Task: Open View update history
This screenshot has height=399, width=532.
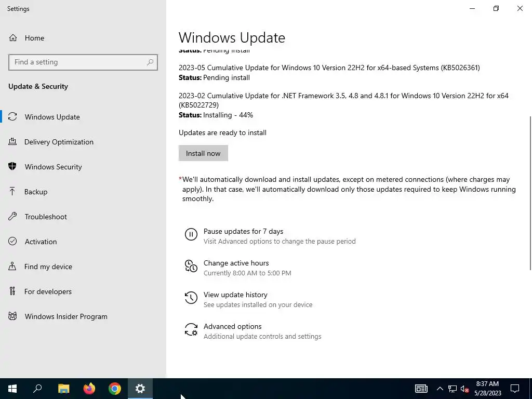Action: click(x=235, y=295)
